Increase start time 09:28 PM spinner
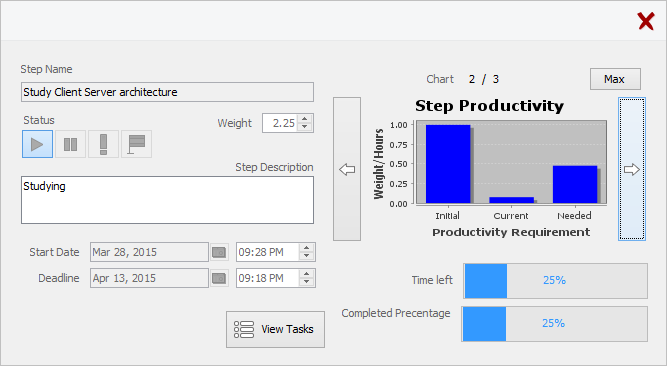The height and width of the screenshot is (366, 667). [306, 248]
